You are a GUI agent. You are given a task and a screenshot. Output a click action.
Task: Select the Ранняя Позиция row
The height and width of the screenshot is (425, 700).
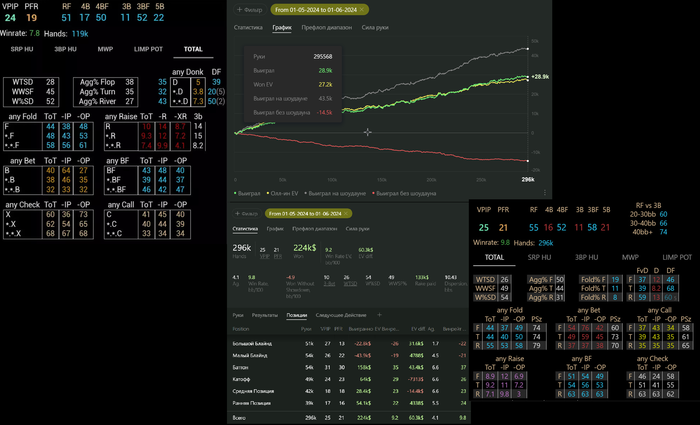click(x=349, y=403)
